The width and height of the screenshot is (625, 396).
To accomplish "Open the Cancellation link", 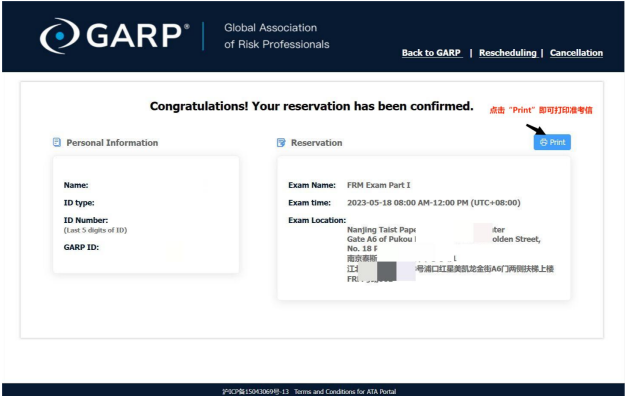I will click(576, 53).
